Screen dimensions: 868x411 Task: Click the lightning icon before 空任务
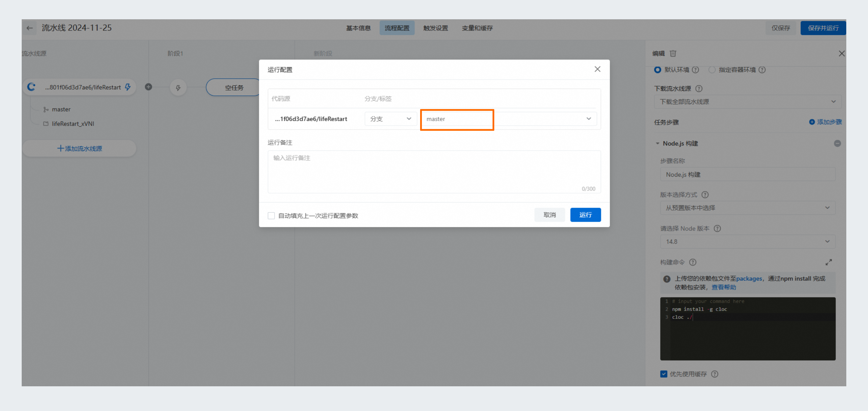point(178,88)
